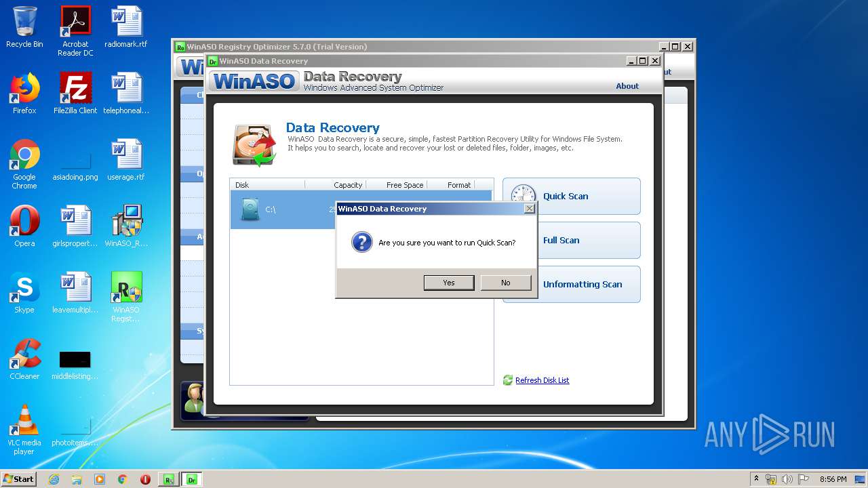Open the Opera desktop shortcut
Image resolution: width=868 pixels, height=488 pixels.
pos(24,226)
